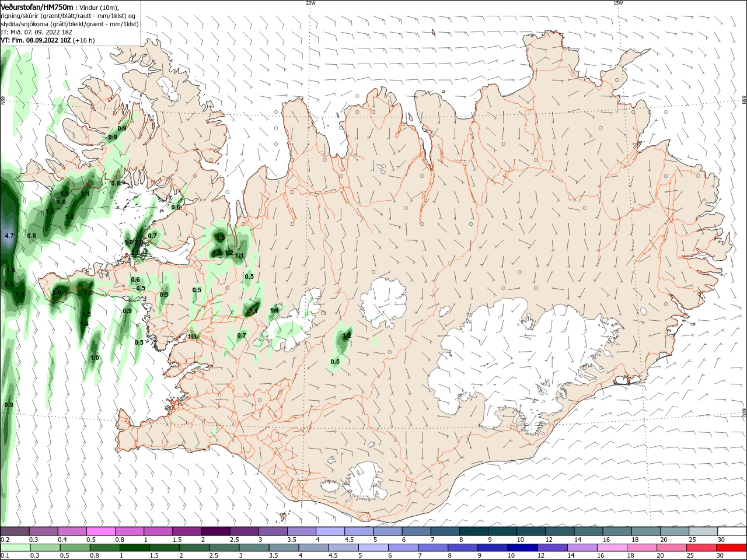Select the lavender 14 swatch, bottom row

click(582, 548)
